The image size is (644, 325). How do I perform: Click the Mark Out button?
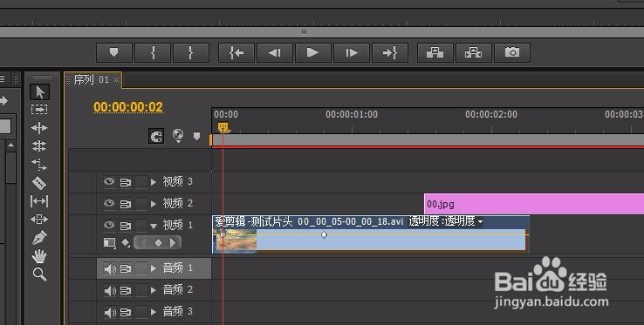tap(191, 52)
